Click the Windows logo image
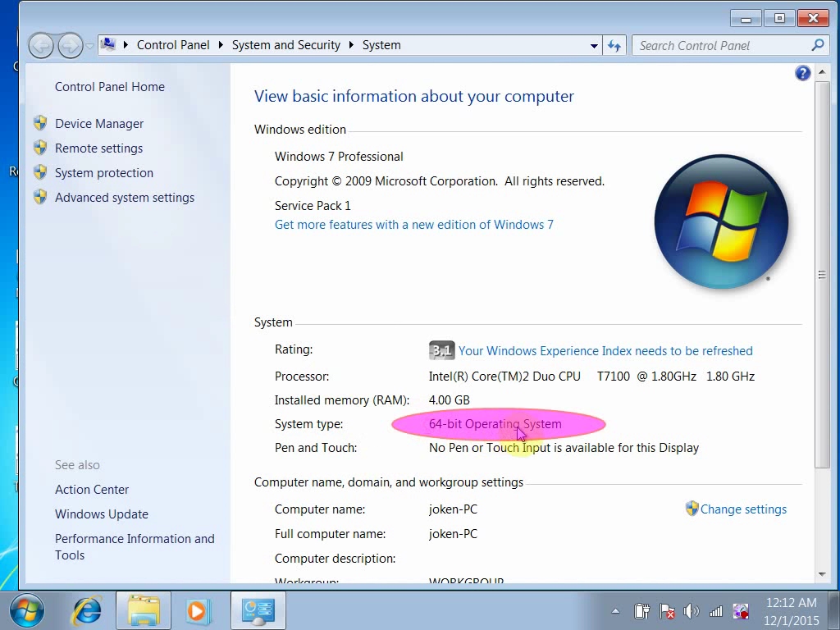The height and width of the screenshot is (630, 840). tap(720, 221)
